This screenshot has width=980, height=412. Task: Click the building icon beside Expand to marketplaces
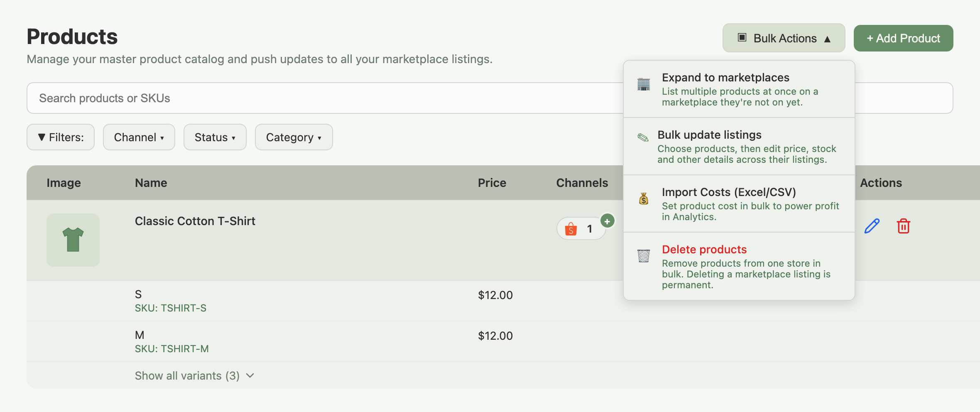[x=644, y=84]
